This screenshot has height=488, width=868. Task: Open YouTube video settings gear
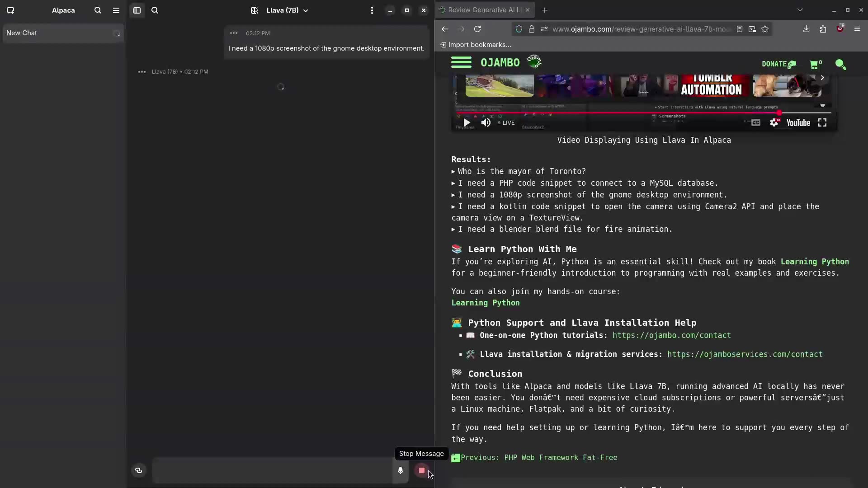(774, 122)
